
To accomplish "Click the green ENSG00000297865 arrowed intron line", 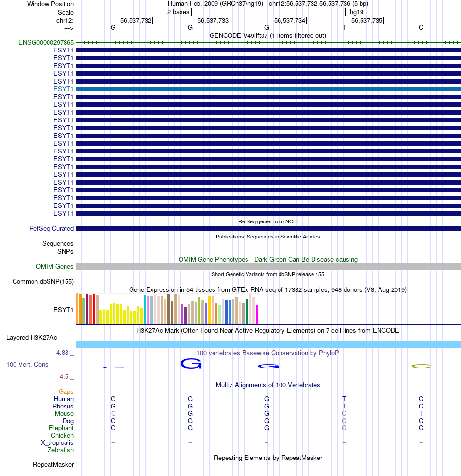I will (268, 43).
